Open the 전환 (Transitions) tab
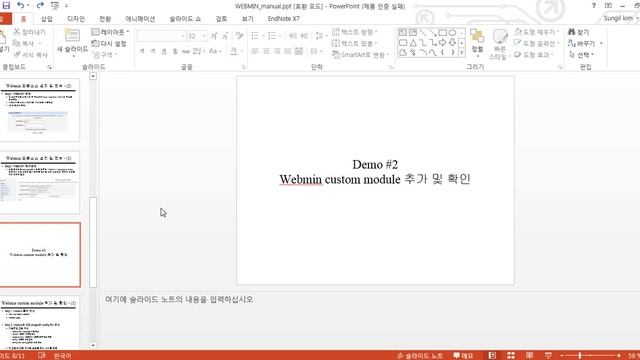Viewport: 640px width, 360px height. [105, 19]
